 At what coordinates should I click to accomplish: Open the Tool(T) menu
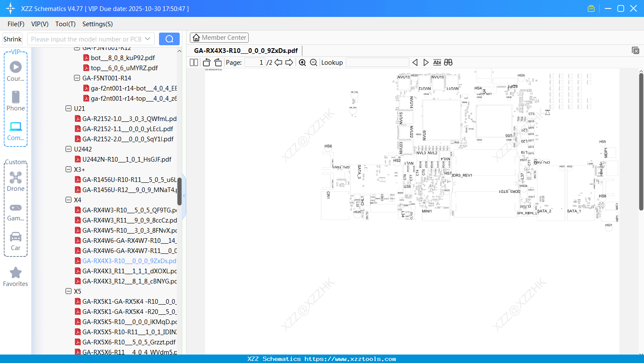pos(66,24)
